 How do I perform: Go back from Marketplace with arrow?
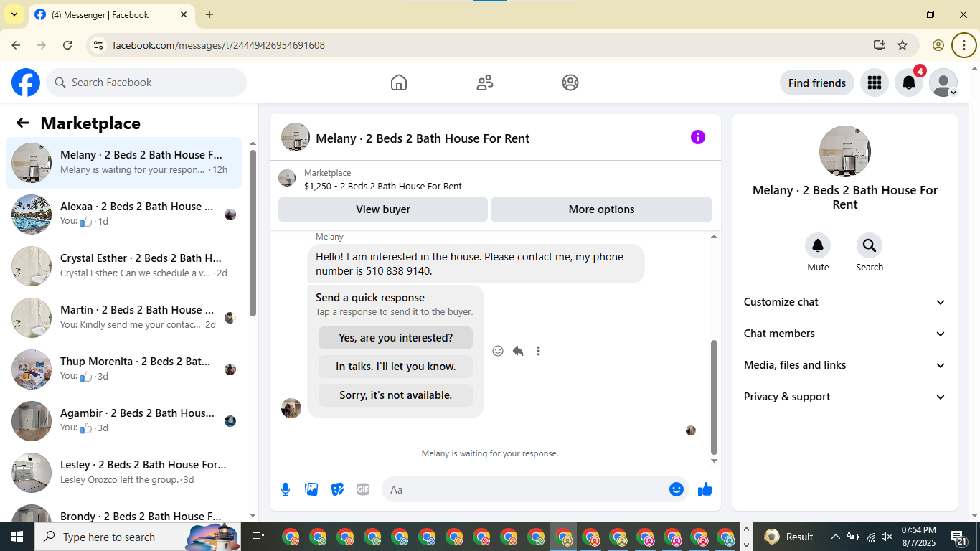[x=23, y=123]
